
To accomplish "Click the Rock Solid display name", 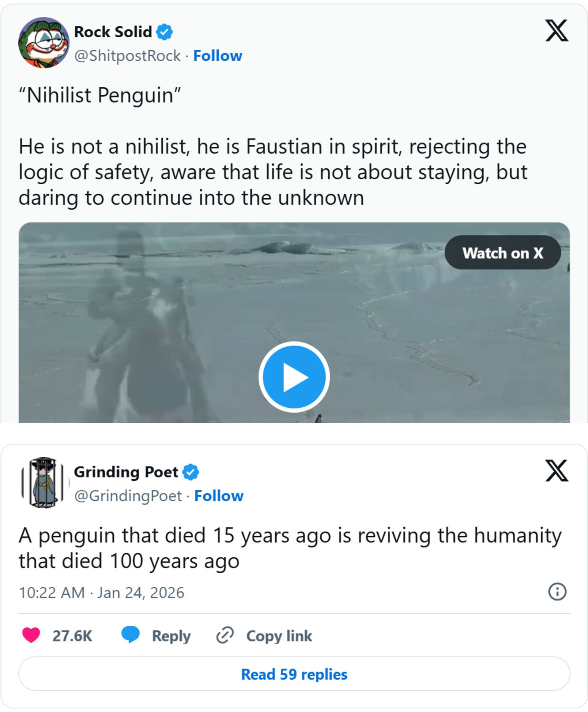I will (x=113, y=32).
